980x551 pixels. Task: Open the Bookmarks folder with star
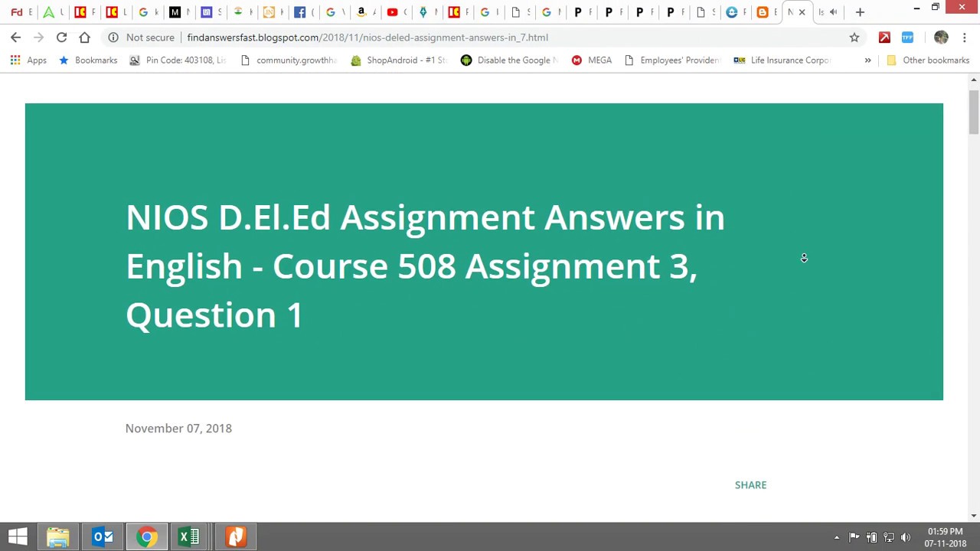(x=88, y=60)
